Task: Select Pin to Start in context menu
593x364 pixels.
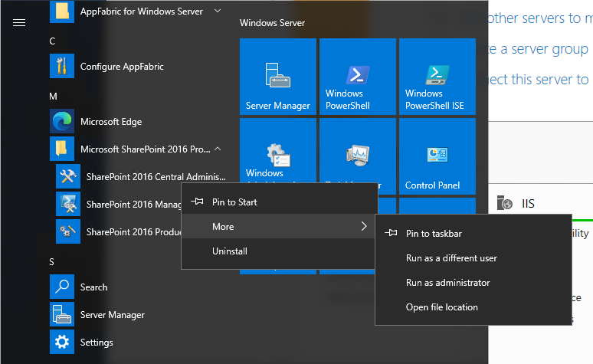Action: (280, 202)
